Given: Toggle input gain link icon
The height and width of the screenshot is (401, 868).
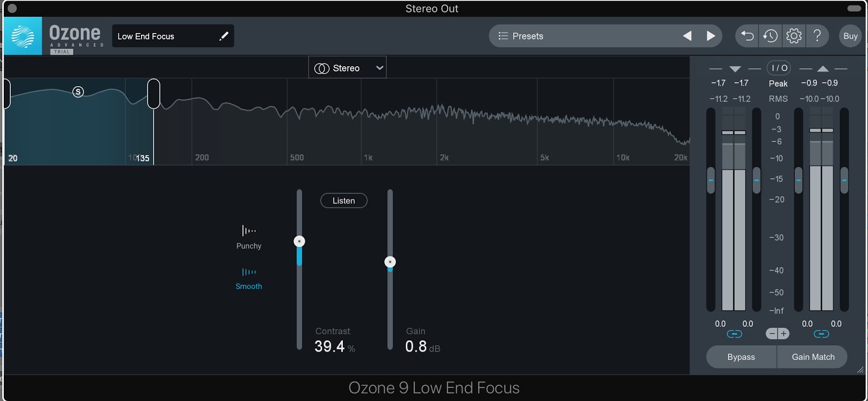Looking at the screenshot, I should point(734,334).
